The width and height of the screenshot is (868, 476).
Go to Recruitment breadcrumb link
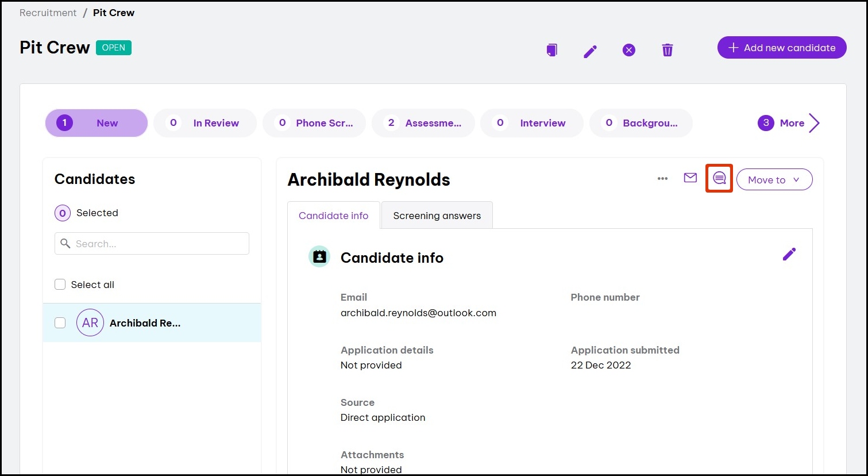pyautogui.click(x=48, y=13)
